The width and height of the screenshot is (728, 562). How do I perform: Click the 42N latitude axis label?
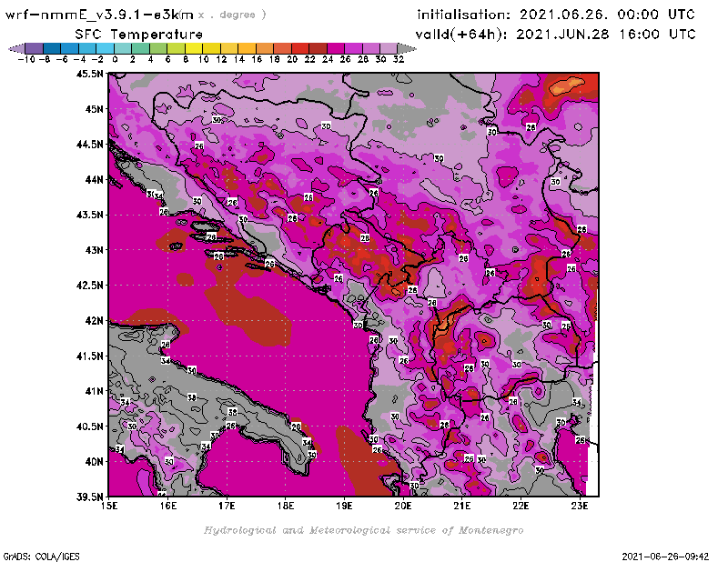tap(94, 321)
